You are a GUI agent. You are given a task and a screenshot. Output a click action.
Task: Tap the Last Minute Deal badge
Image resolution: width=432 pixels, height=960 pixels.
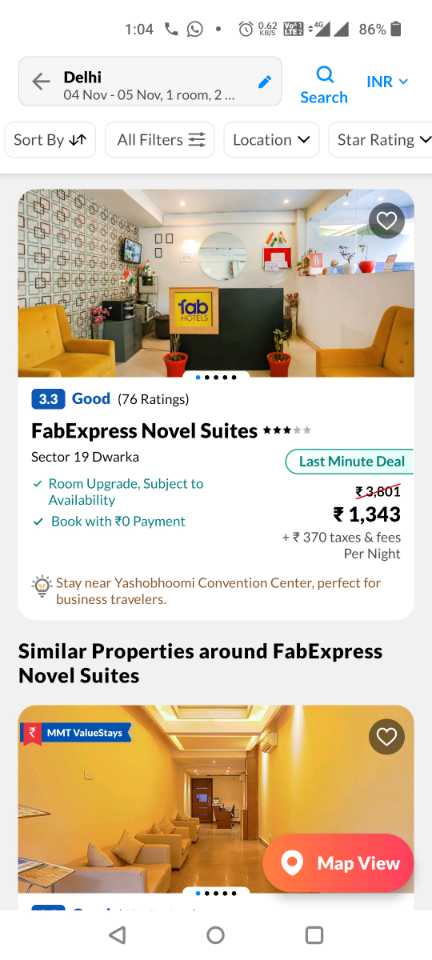[350, 462]
